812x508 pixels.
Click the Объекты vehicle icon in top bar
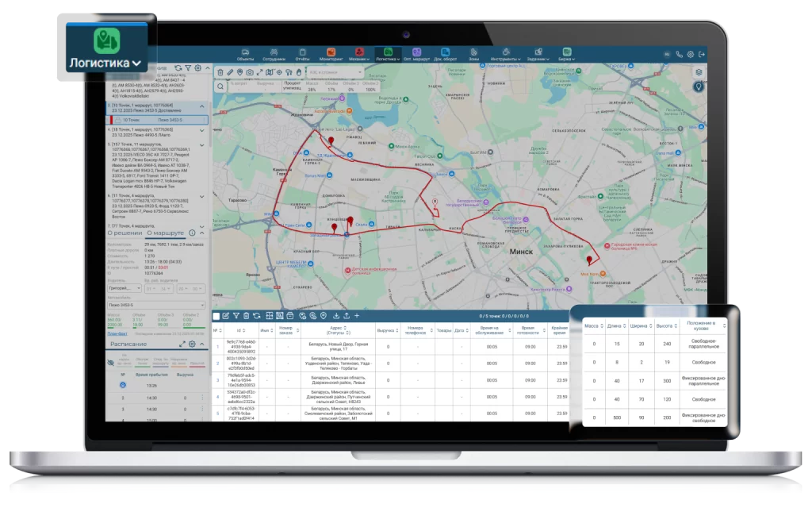[x=245, y=55]
